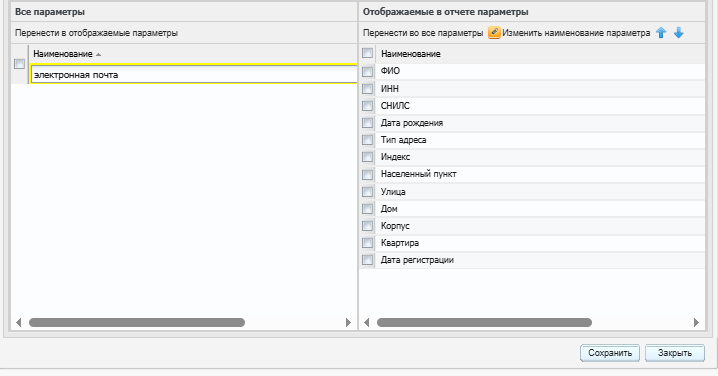Click right panel scroll-right arrow
The height and width of the screenshot is (376, 718).
point(696,322)
